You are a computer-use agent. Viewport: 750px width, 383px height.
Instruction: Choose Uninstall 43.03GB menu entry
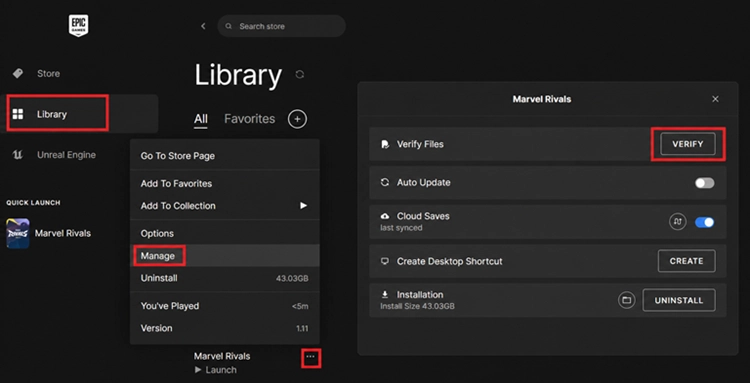(225, 278)
